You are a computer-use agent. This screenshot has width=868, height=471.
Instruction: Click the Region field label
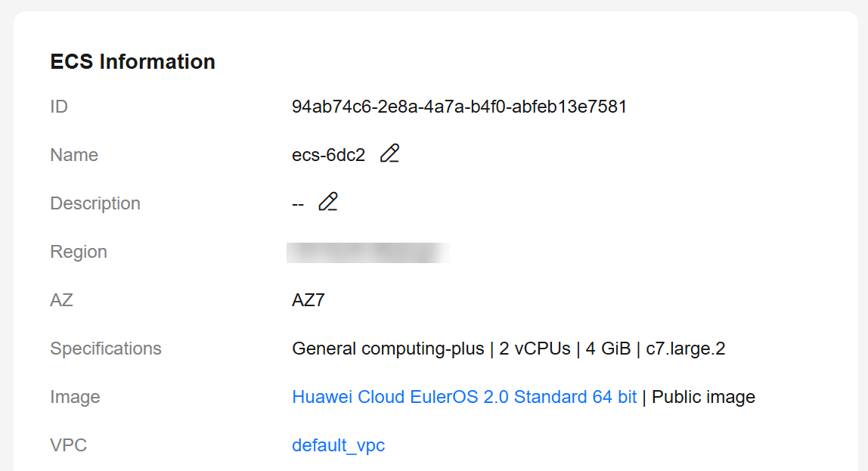[79, 252]
